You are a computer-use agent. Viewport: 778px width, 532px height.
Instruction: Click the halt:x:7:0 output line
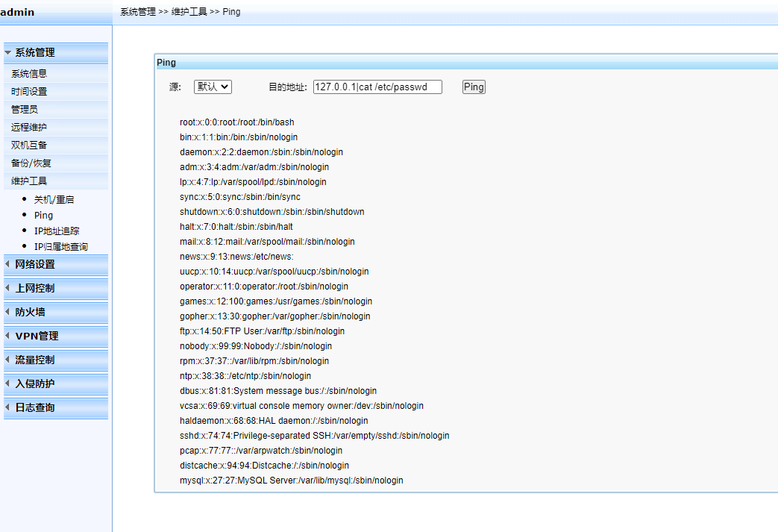click(x=236, y=226)
